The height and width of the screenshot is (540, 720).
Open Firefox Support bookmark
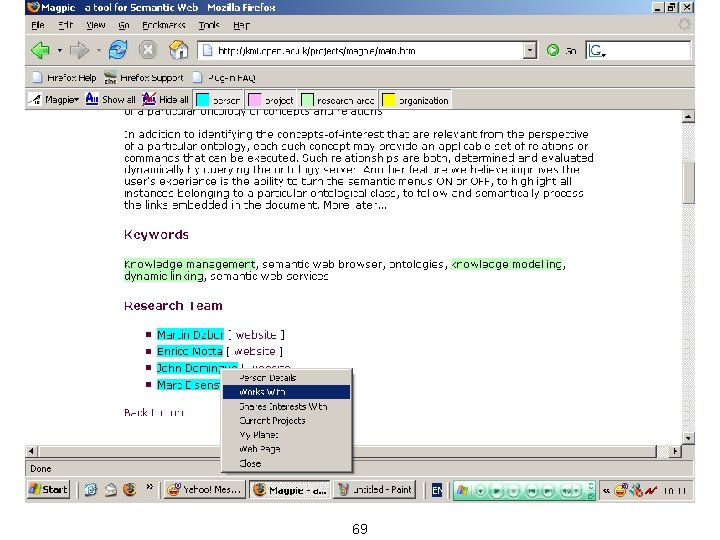coord(143,78)
